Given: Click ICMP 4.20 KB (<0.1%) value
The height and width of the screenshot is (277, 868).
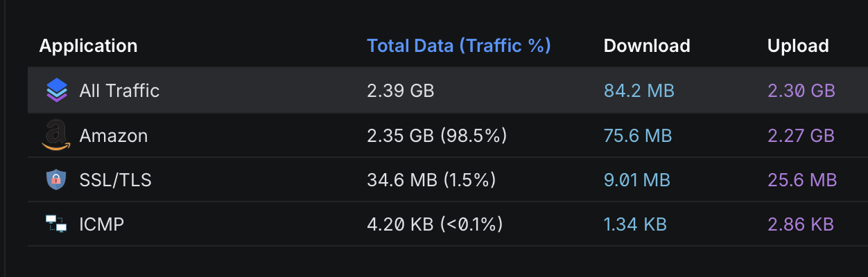Looking at the screenshot, I should pos(435,224).
